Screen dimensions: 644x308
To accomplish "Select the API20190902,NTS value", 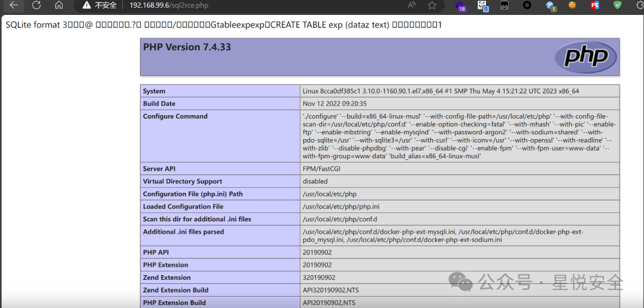I will tap(329, 303).
